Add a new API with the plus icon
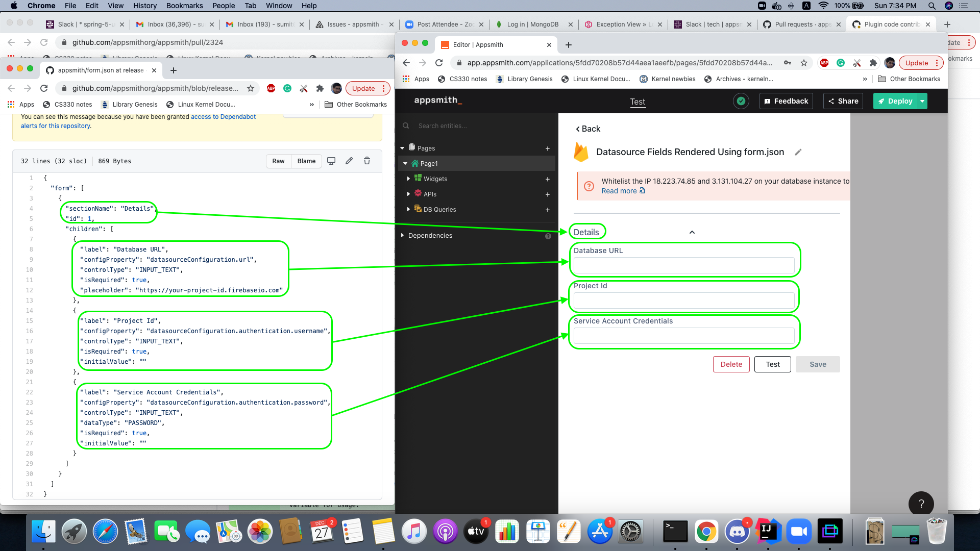 tap(548, 194)
